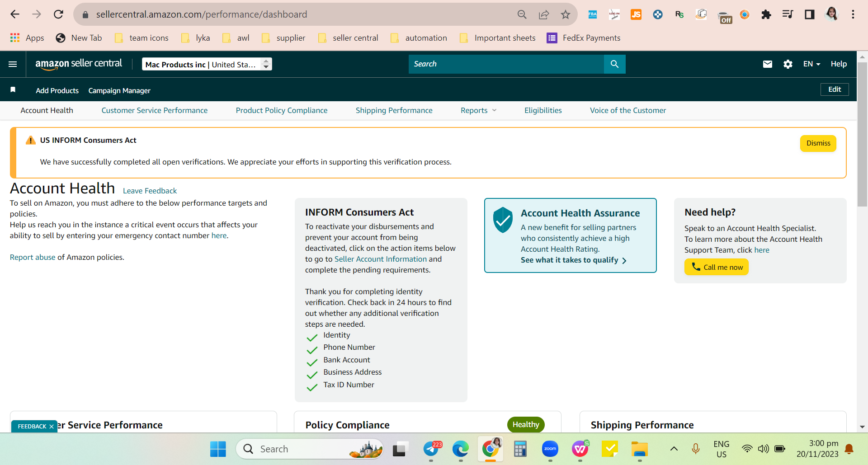Click the emergency contact number here link
The image size is (868, 465).
click(x=219, y=235)
